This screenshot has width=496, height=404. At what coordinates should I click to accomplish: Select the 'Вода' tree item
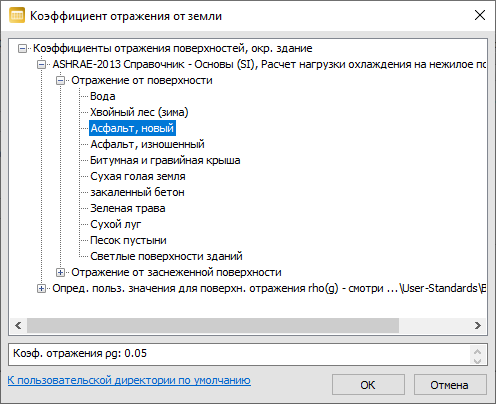pos(103,96)
